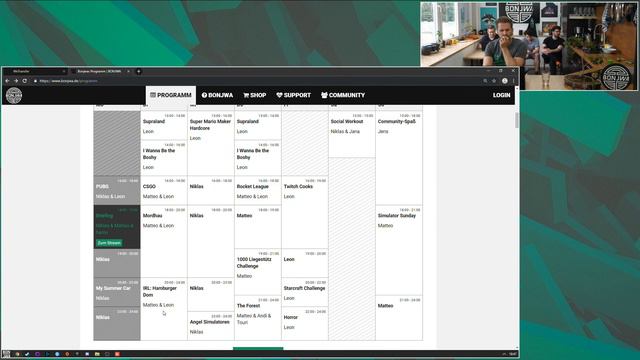The image size is (640, 360).
Task: Select the CSGO Matteo & Leon slot
Action: [x=164, y=190]
